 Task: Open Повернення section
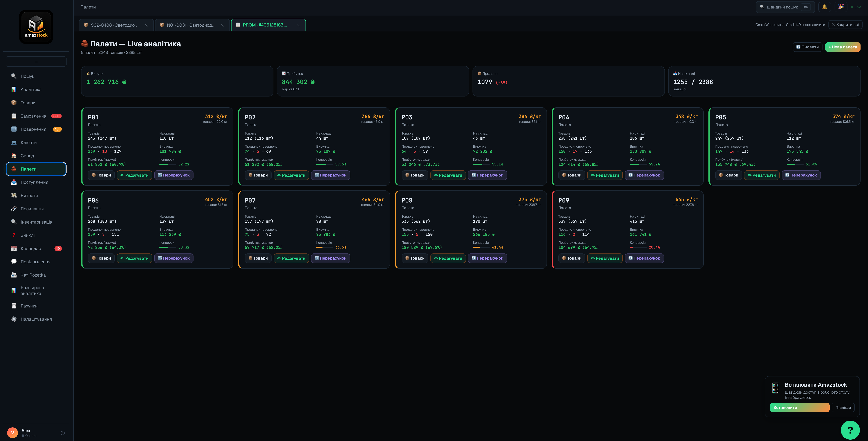(36, 129)
